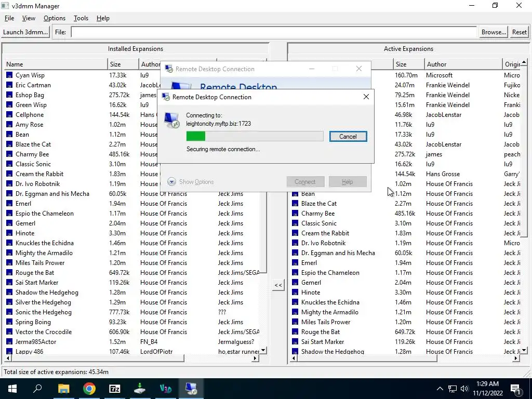Click the Reset button
The width and height of the screenshot is (532, 399).
tap(520, 32)
